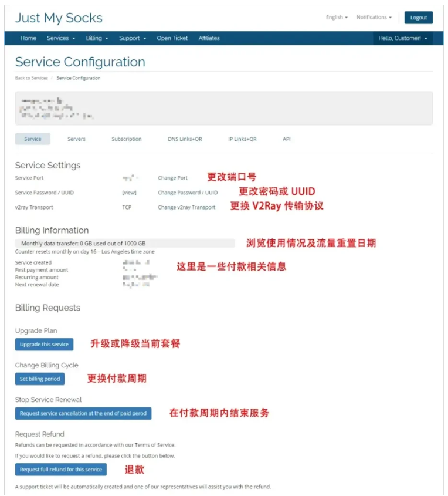Click the Terms of Service refund sentence

(x=95, y=445)
